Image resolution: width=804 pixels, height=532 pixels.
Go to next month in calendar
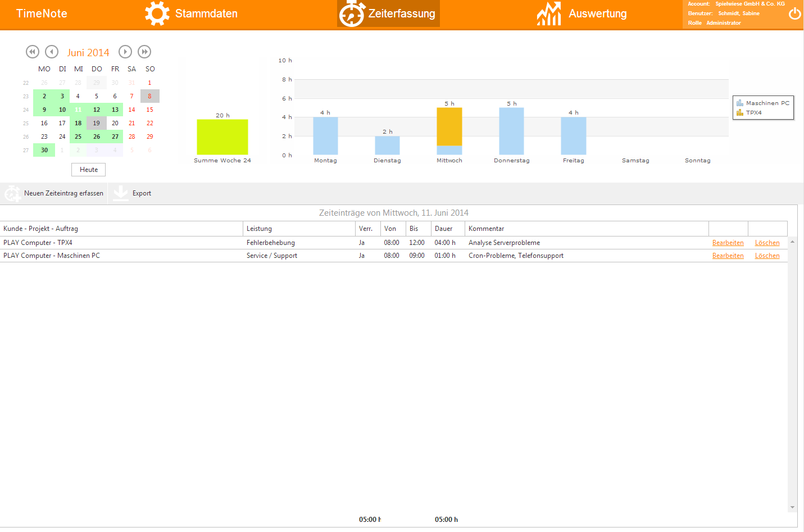[x=125, y=52]
